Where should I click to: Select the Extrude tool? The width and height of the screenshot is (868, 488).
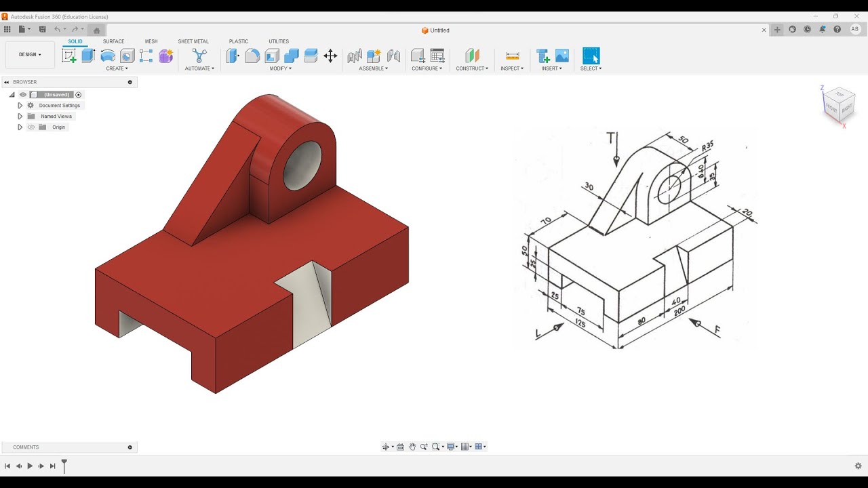point(88,56)
